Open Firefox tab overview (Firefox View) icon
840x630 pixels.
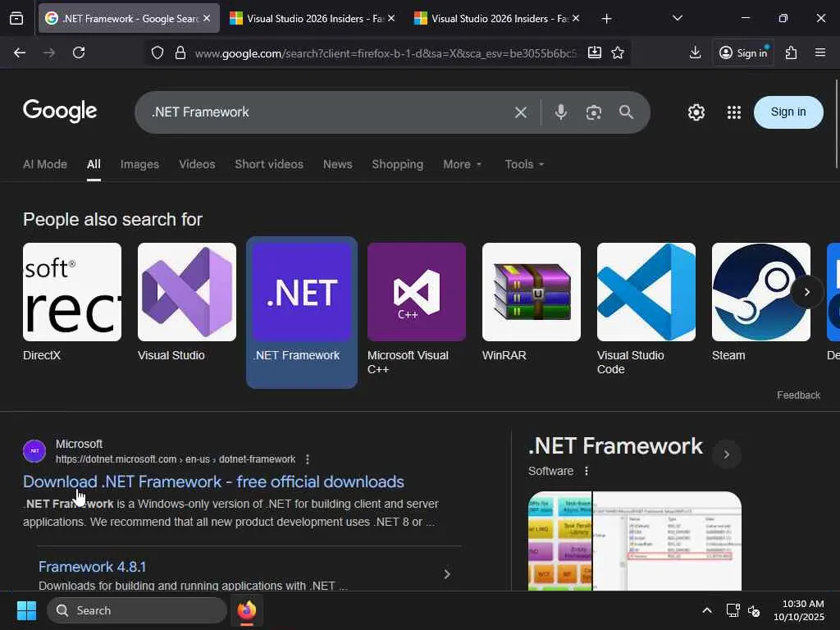[16, 18]
